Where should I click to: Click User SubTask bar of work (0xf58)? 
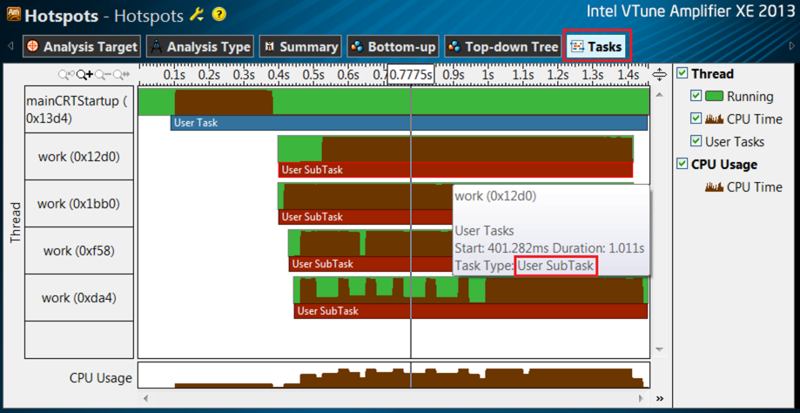(x=371, y=264)
